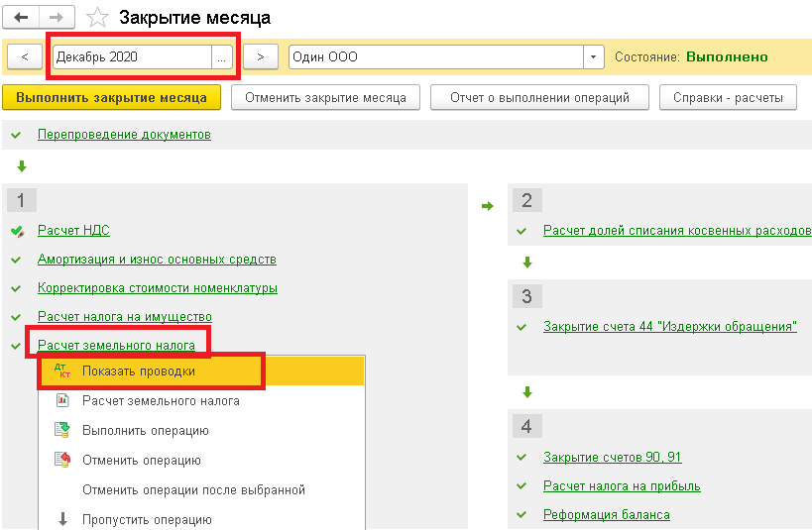
Task: Edit the period field 'Декабрь 2020'
Action: tap(133, 56)
